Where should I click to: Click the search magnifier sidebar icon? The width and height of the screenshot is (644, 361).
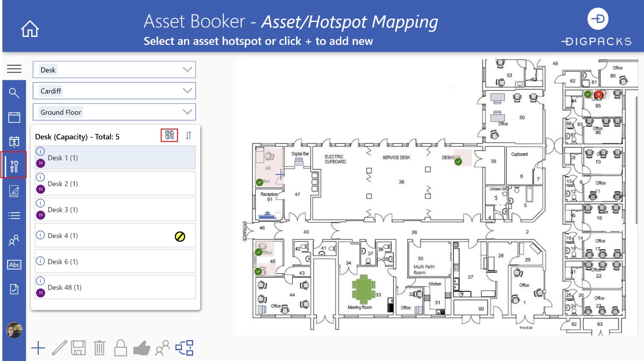14,93
